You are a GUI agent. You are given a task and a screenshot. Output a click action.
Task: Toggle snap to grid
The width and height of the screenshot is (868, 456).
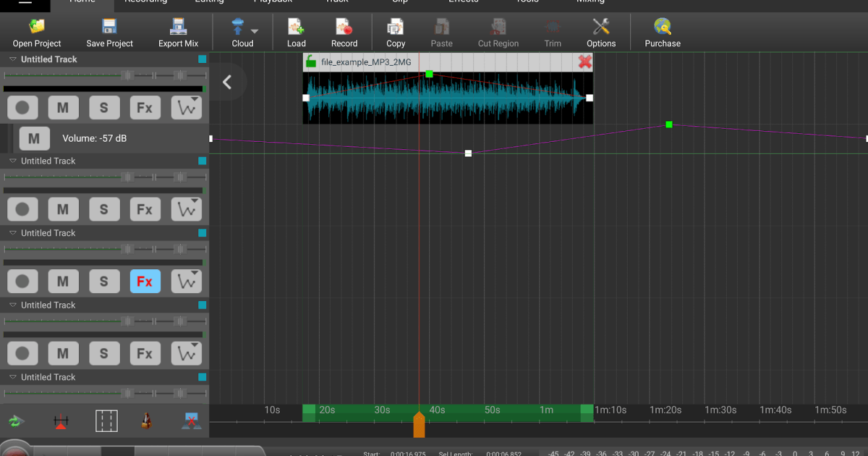point(106,421)
